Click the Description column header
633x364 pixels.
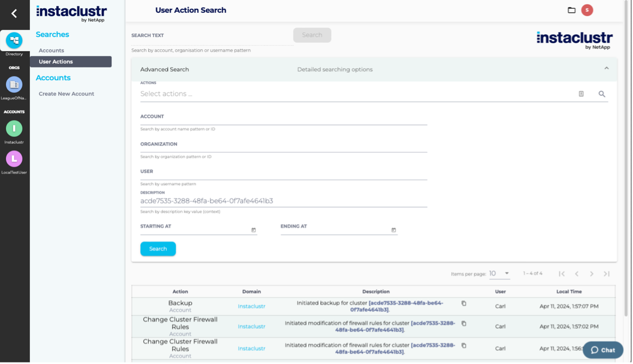tap(376, 292)
